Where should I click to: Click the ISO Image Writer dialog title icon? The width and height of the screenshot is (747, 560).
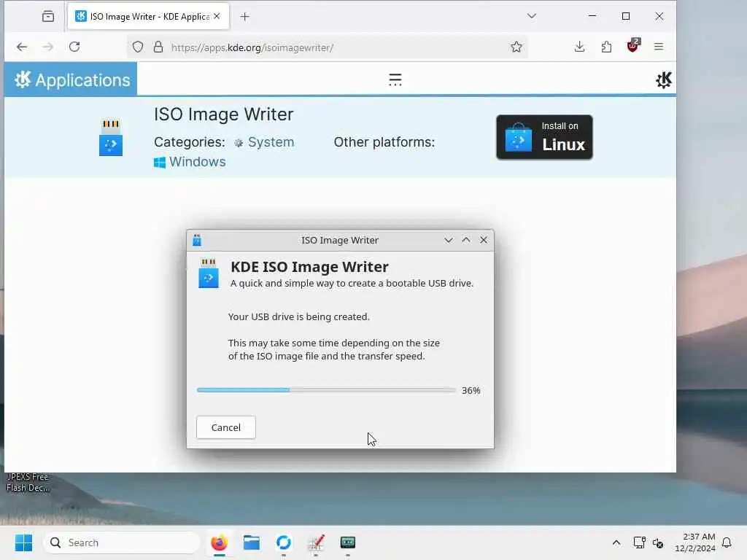click(197, 240)
